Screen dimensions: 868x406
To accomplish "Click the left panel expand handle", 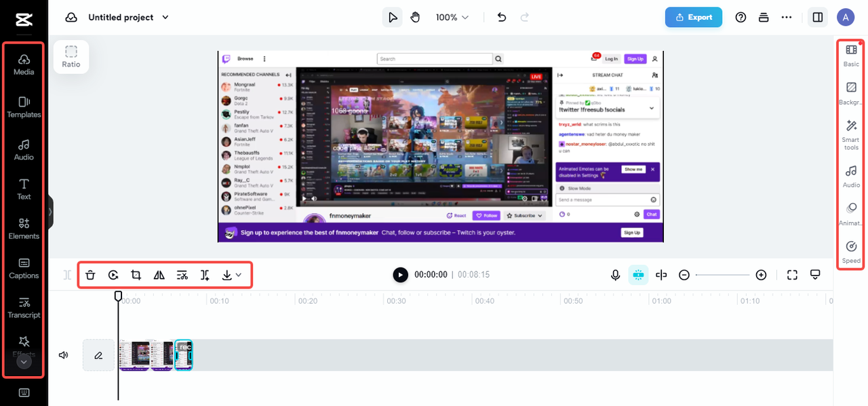I will click(50, 212).
